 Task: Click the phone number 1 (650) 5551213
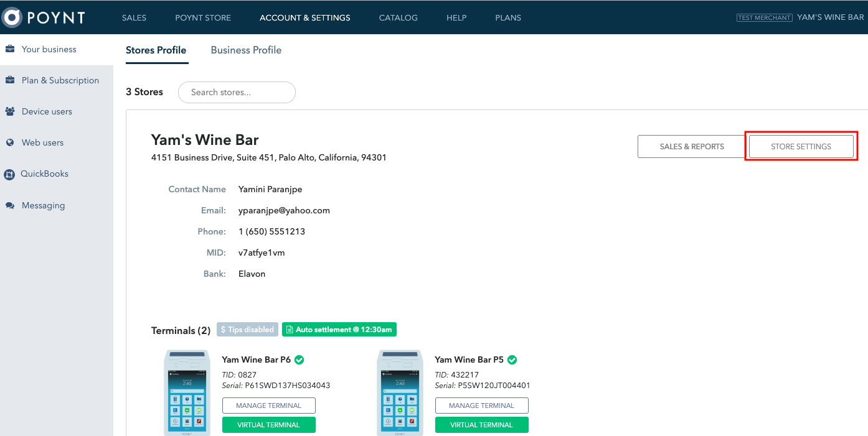click(271, 232)
